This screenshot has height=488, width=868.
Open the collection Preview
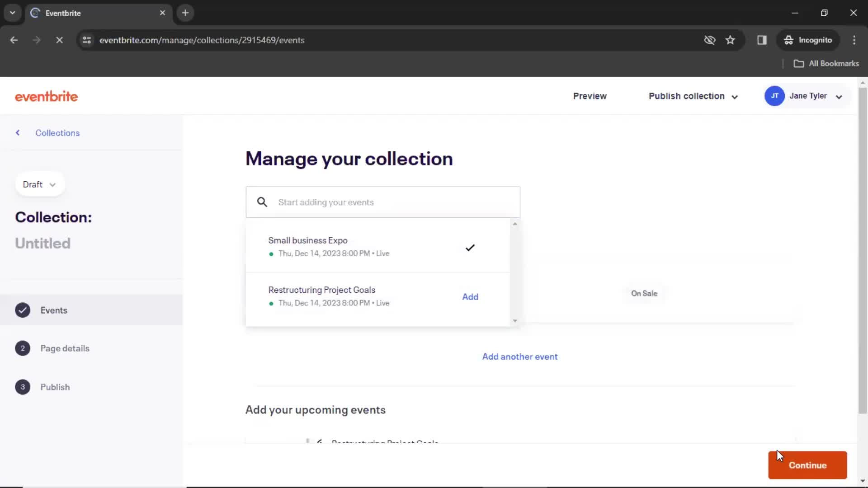point(590,96)
